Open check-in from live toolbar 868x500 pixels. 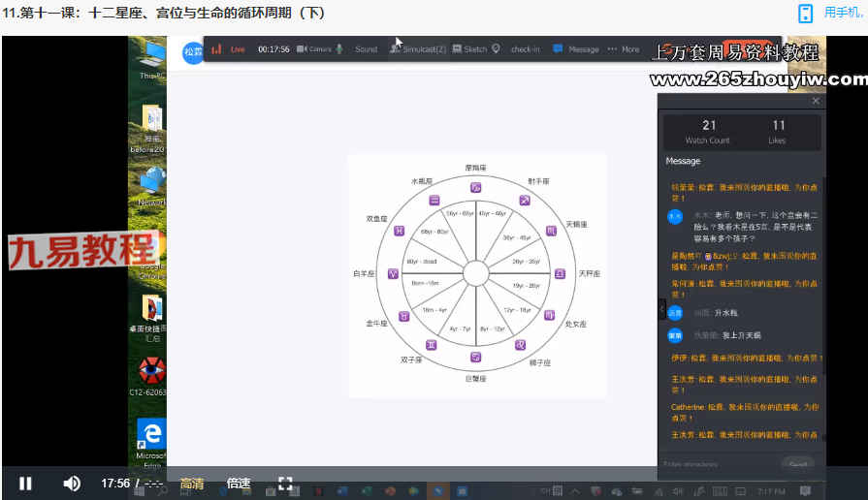[x=526, y=49]
